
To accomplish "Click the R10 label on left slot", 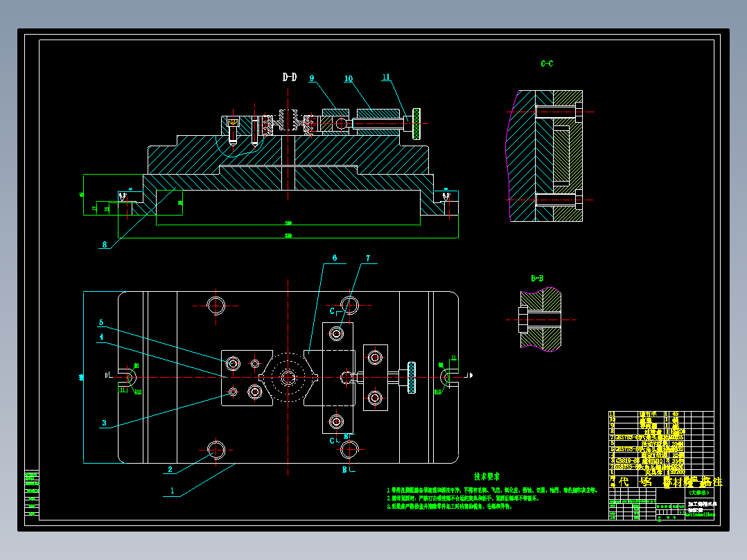I will coord(138,392).
